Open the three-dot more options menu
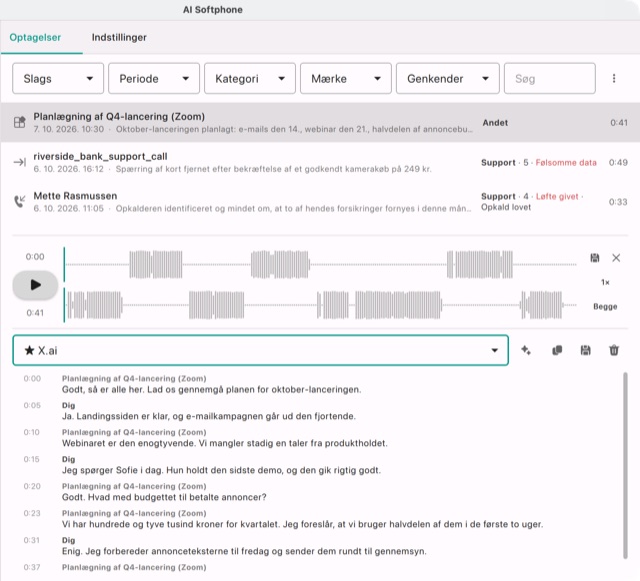This screenshot has height=581, width=640. (613, 78)
